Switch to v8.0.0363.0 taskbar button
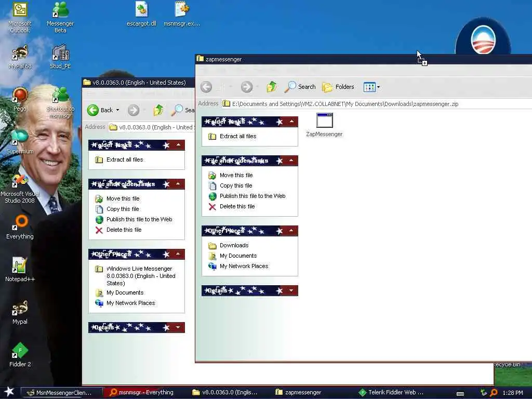This screenshot has height=399, width=532. pyautogui.click(x=228, y=393)
